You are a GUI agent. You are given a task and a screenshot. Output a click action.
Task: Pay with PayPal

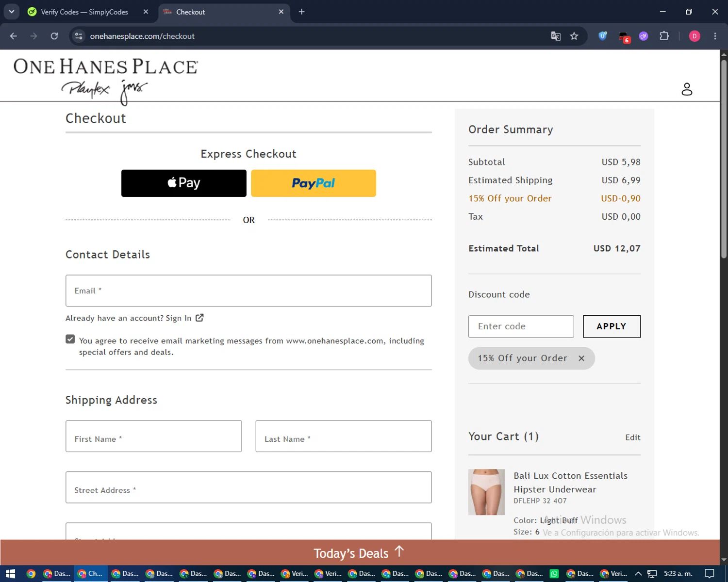click(x=314, y=183)
